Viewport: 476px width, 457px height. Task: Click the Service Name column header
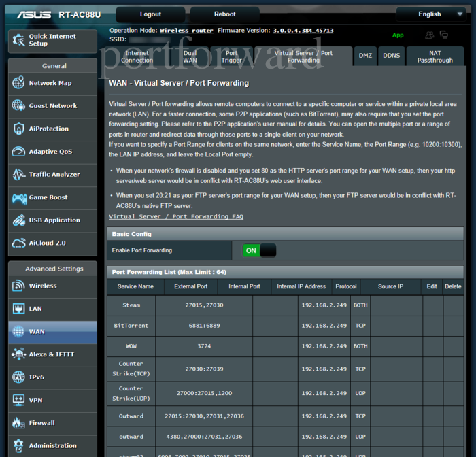[135, 286]
